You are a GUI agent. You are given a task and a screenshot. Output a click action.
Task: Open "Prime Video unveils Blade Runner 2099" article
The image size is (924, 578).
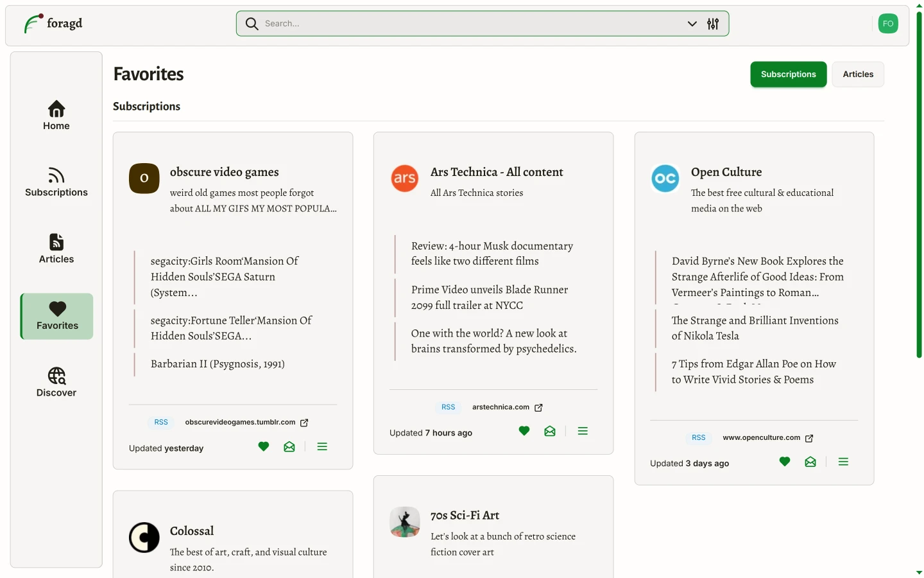click(490, 297)
